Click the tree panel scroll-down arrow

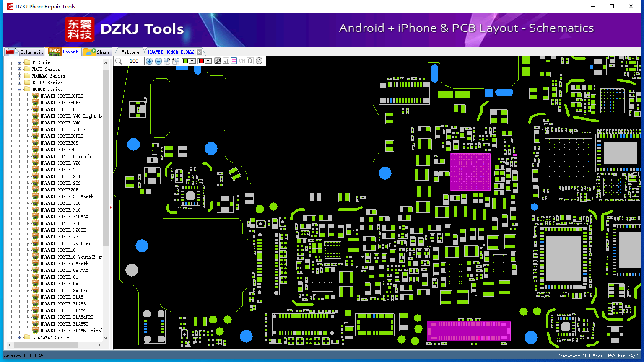click(106, 338)
